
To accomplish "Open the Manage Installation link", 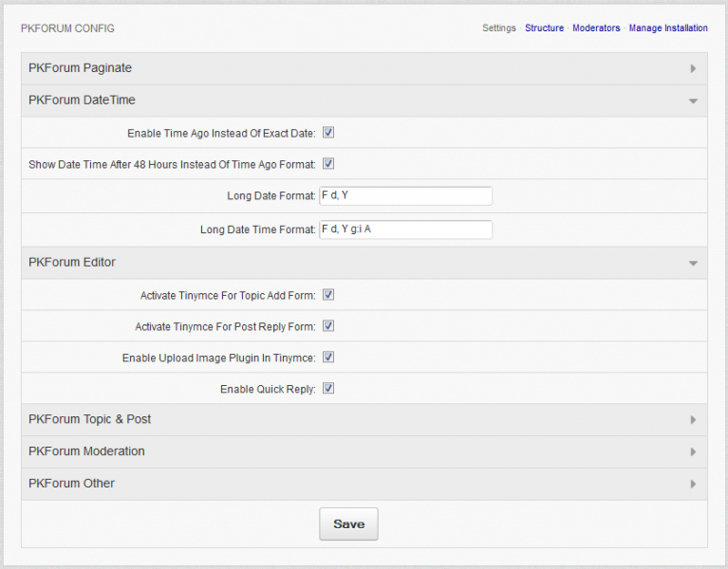I will [668, 28].
